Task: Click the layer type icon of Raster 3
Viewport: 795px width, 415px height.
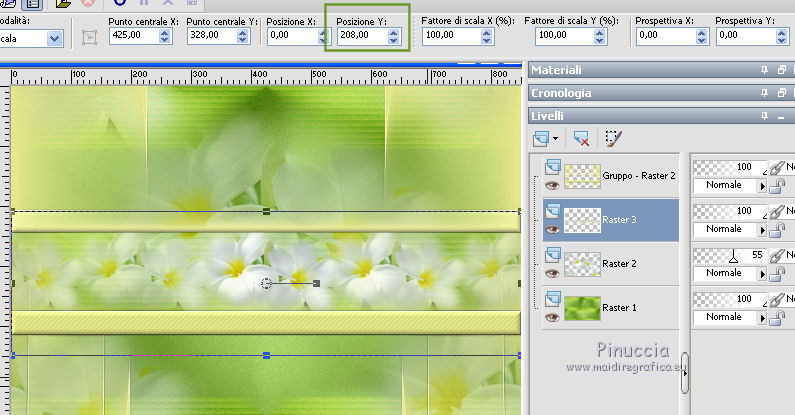Action: coord(553,211)
